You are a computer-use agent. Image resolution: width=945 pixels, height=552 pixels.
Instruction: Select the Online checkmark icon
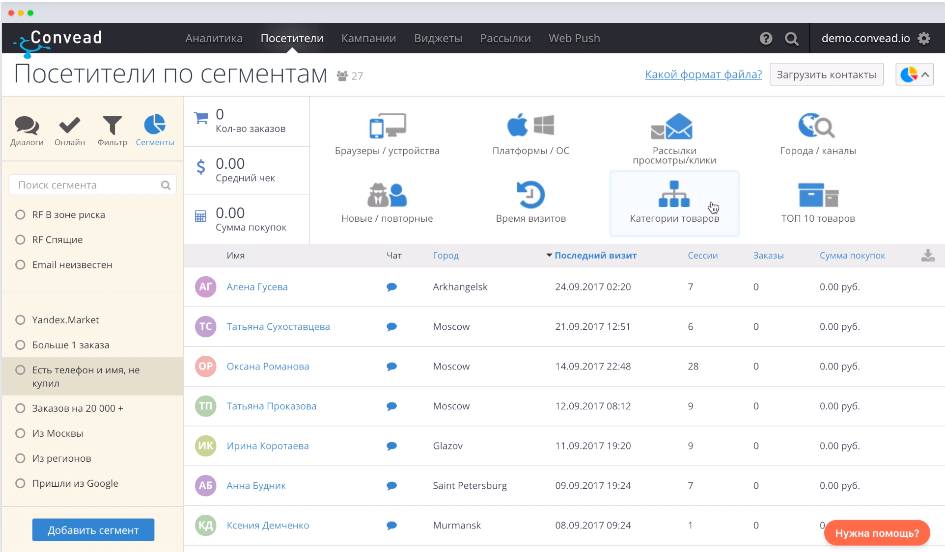(x=70, y=126)
